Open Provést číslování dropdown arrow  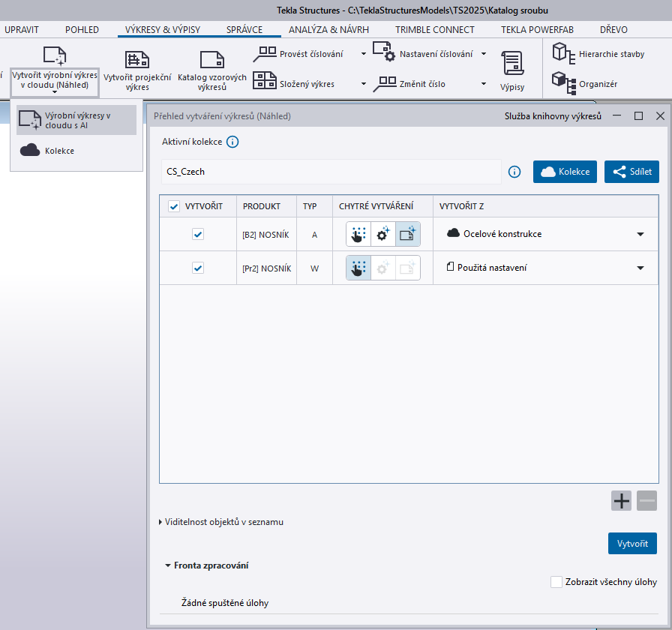tap(364, 54)
